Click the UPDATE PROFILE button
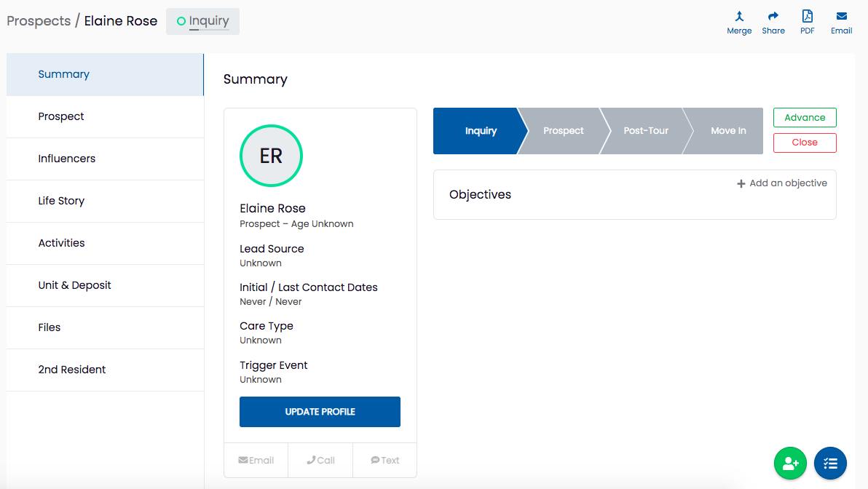The width and height of the screenshot is (868, 489). click(320, 412)
